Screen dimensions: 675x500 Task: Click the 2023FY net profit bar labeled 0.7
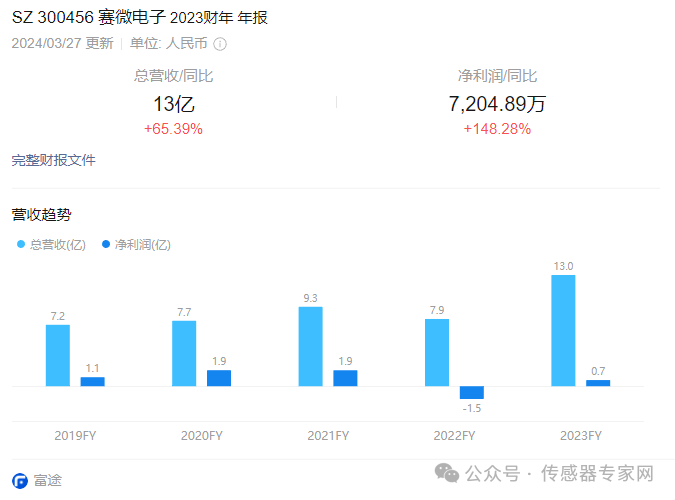[x=598, y=383]
